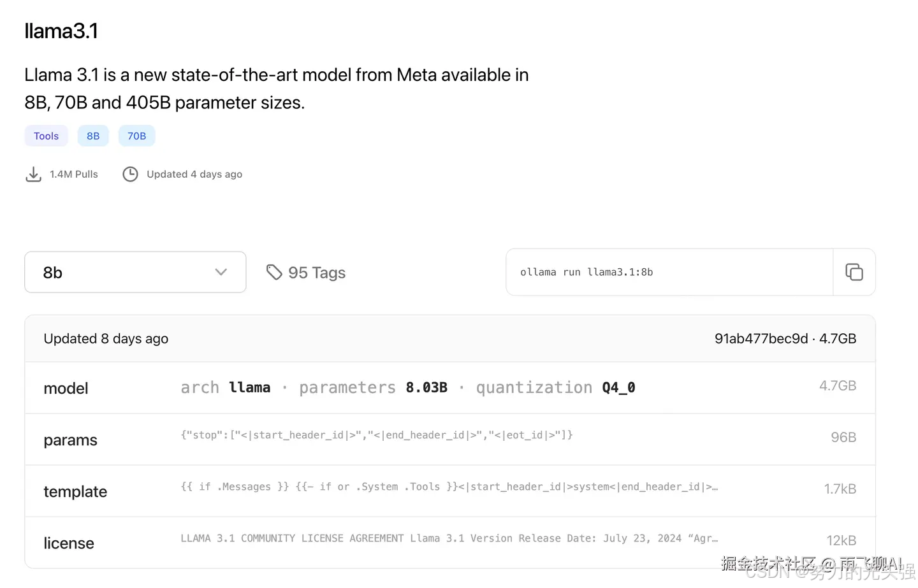This screenshot has height=588, width=918.
Task: Click the Llama 3.1 description paragraph
Action: click(277, 89)
